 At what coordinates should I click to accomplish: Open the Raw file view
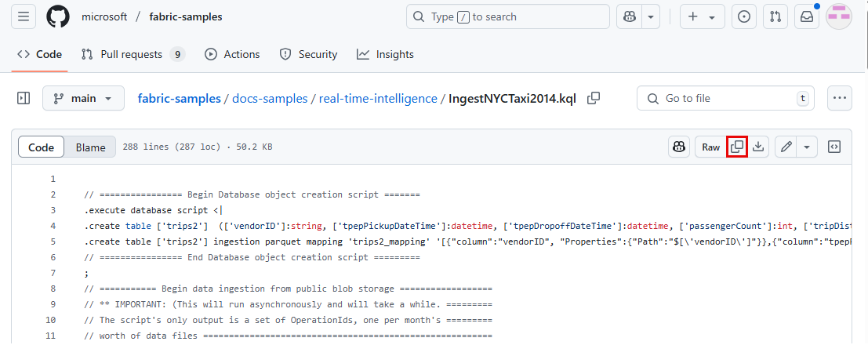(710, 147)
